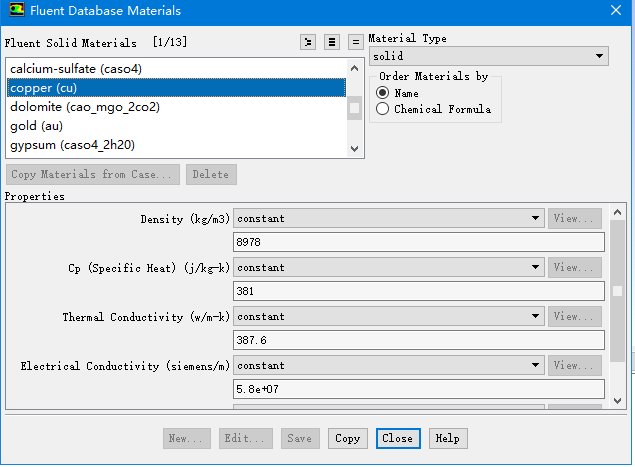Click the Save button

[300, 438]
